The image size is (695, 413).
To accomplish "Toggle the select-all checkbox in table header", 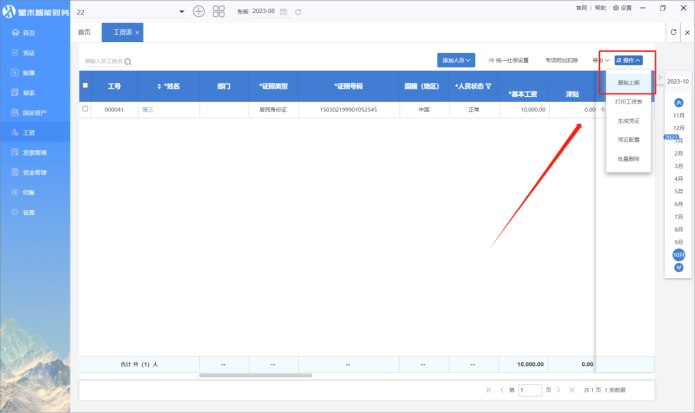I will pyautogui.click(x=85, y=86).
